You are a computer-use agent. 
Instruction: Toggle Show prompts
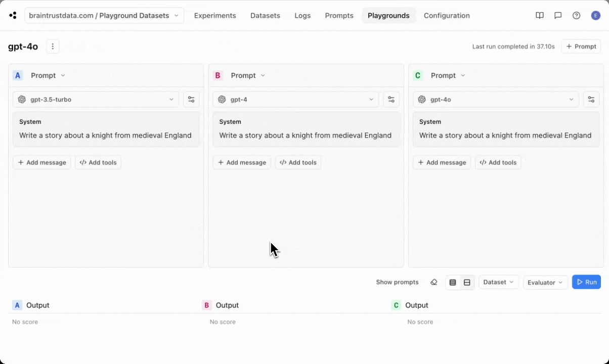click(x=397, y=282)
